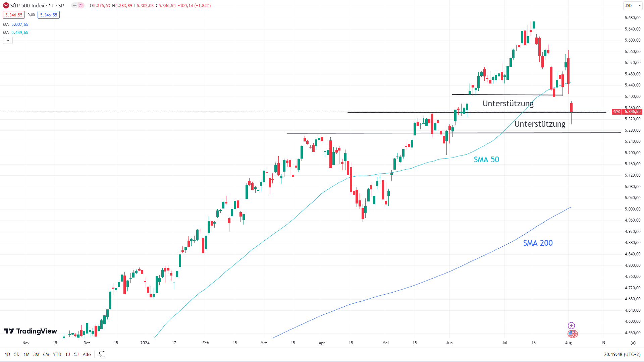Open the USD currency dropdown
Screen dimensions: 644x362
(x=633, y=6)
